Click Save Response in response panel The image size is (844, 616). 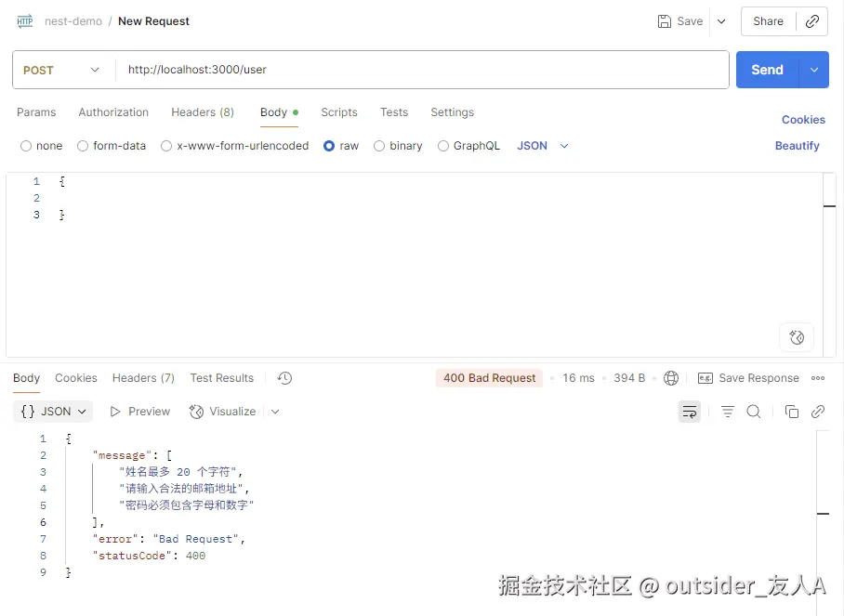point(758,378)
